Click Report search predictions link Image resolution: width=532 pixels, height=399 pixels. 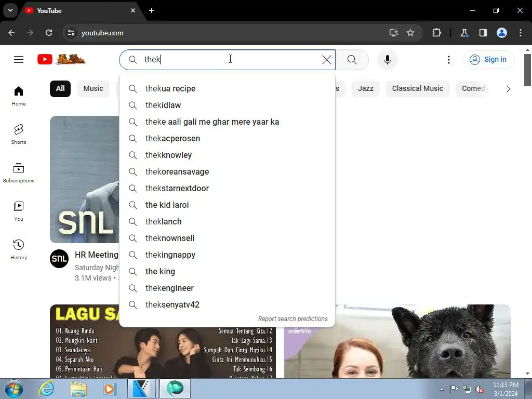click(x=292, y=319)
